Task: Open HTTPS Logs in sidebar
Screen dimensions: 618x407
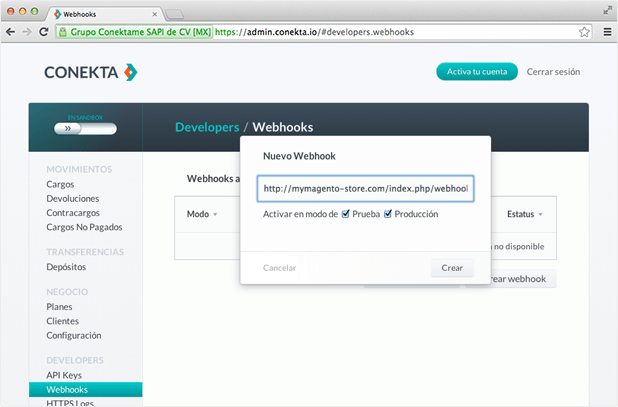Action: [x=70, y=403]
